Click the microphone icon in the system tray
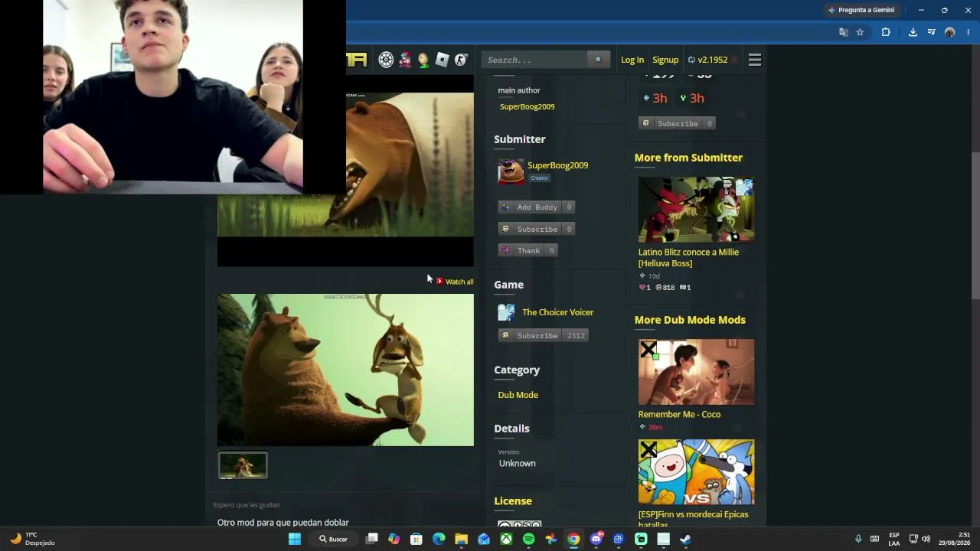Viewport: 980px width, 551px height. [x=858, y=539]
